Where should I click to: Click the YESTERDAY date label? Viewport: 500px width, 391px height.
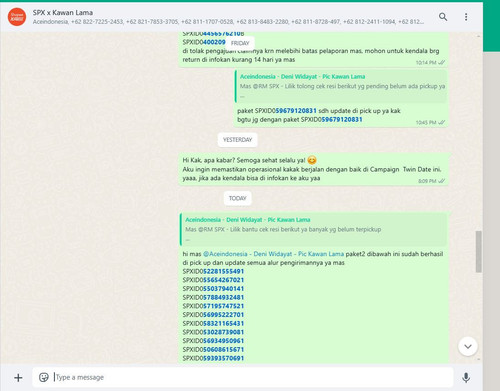[x=237, y=140]
